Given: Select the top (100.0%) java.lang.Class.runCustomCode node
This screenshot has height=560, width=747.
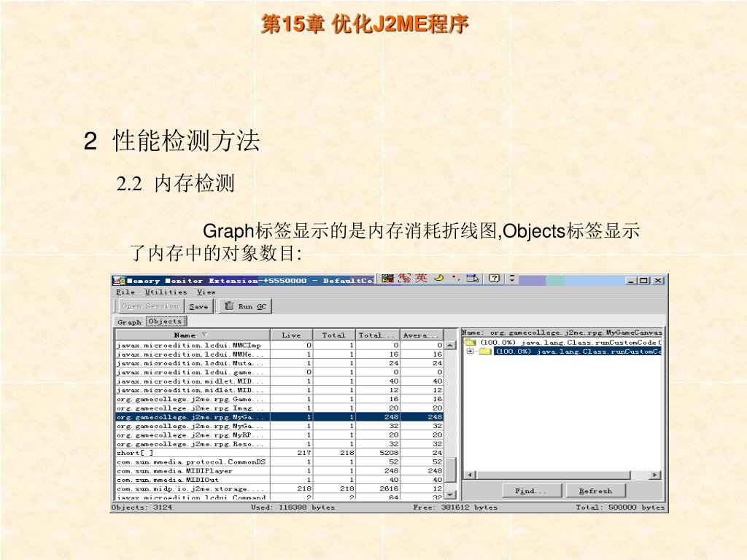Looking at the screenshot, I should (570, 343).
